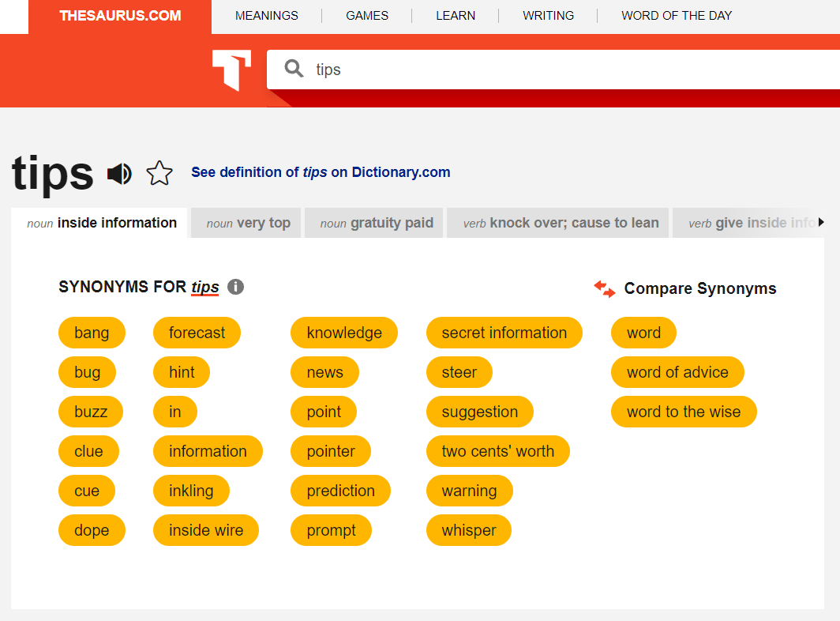Select the noun gratuity paid tab

pyautogui.click(x=377, y=223)
